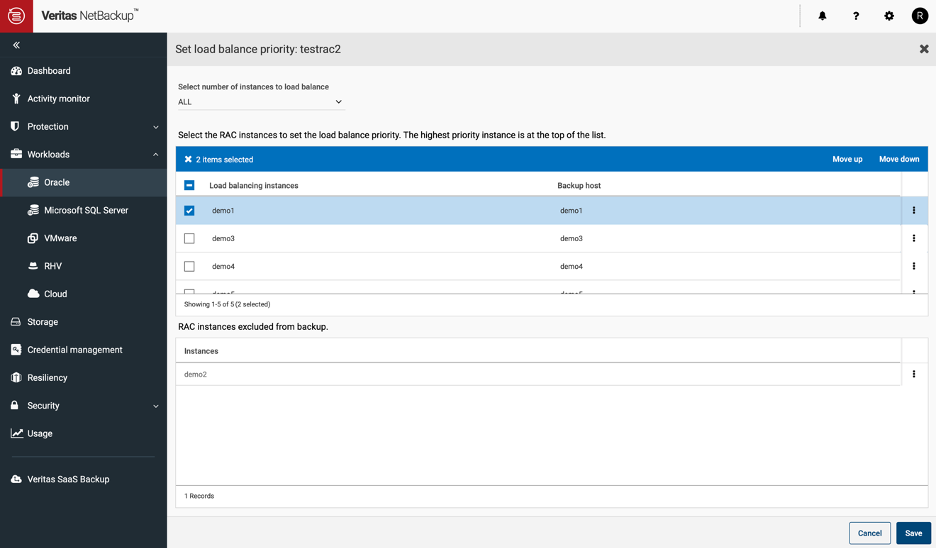Clear selection with X in blue bar
Image resolution: width=936 pixels, height=548 pixels.
(188, 159)
